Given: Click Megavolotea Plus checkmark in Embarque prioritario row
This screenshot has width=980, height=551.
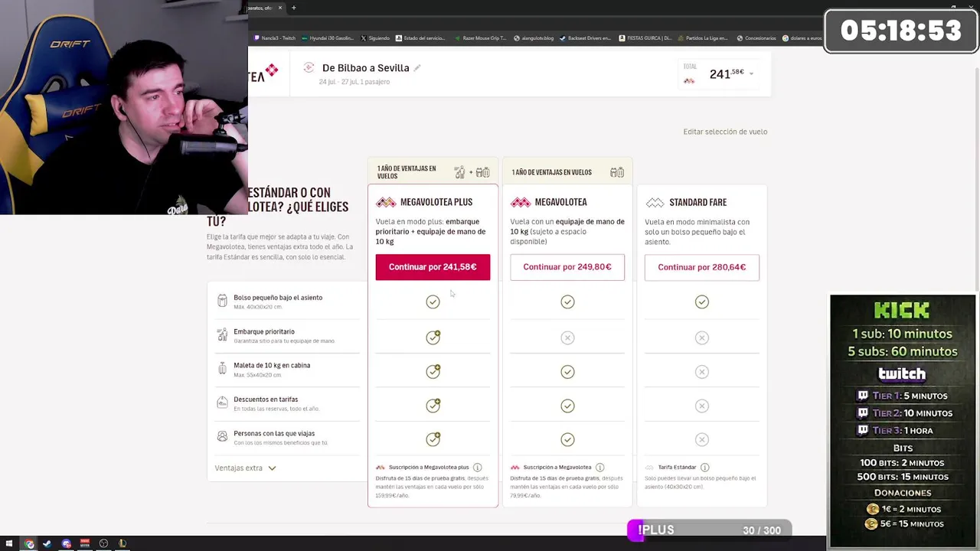Looking at the screenshot, I should click(x=433, y=337).
